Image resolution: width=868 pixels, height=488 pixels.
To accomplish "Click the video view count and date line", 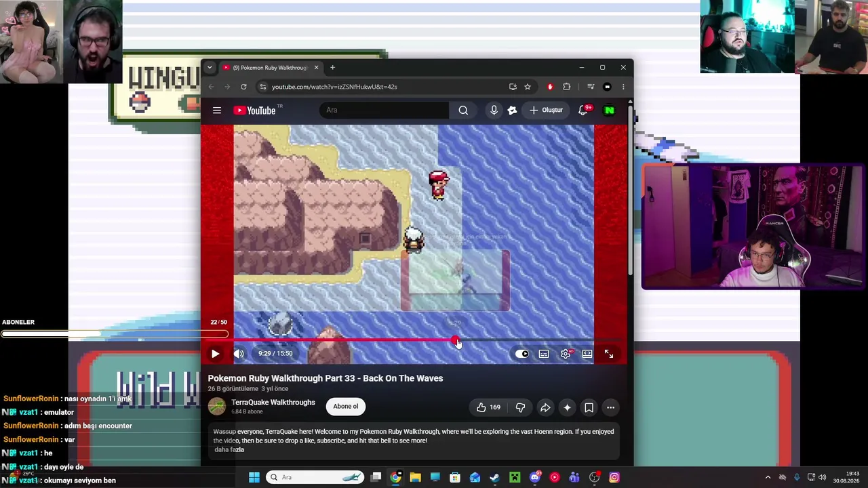I will click(x=248, y=389).
